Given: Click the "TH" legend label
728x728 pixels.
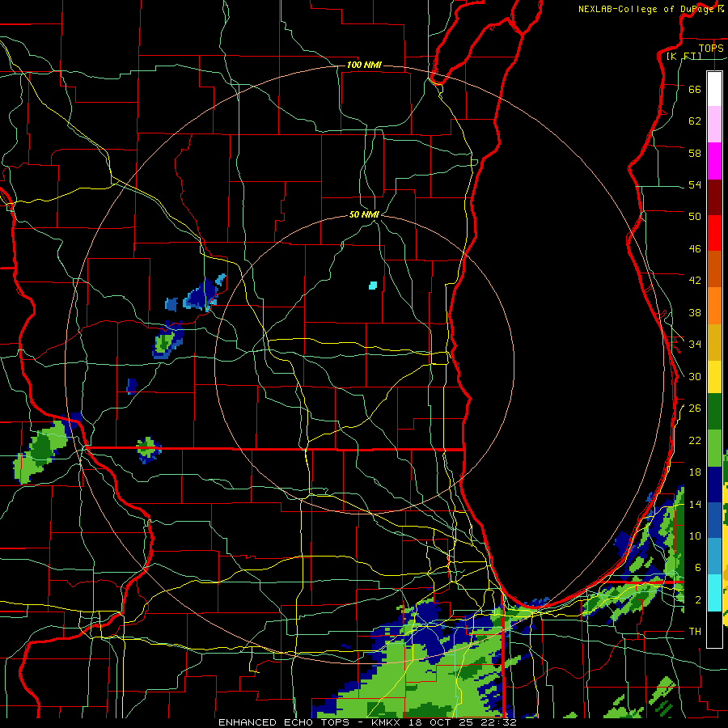Looking at the screenshot, I should (x=695, y=632).
